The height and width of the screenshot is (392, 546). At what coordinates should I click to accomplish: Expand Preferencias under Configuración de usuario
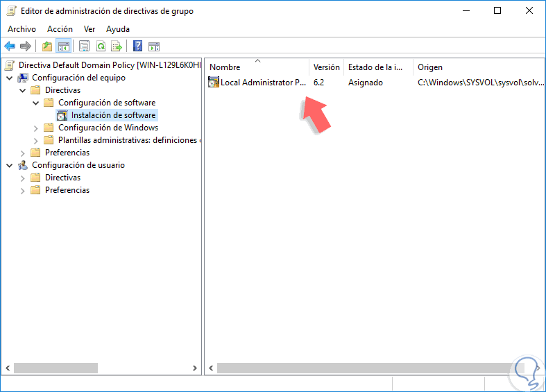coord(23,191)
